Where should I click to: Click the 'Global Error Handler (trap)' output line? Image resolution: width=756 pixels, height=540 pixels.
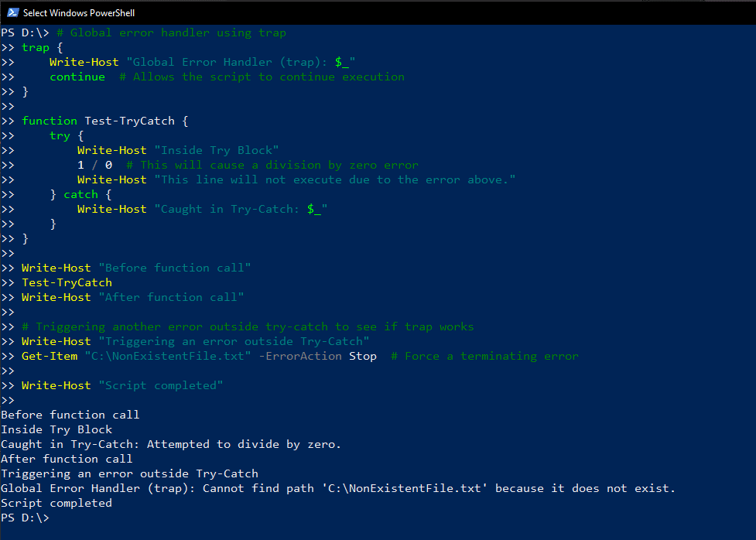[338, 488]
